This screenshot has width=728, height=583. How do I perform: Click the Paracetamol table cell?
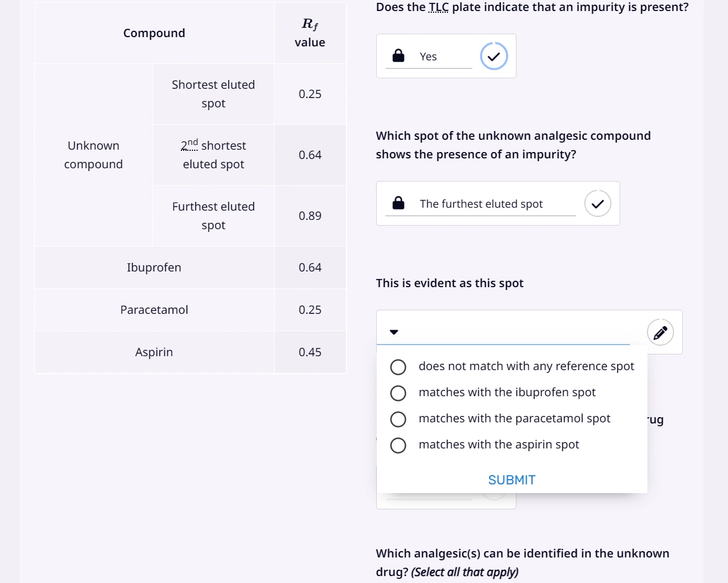[154, 310]
